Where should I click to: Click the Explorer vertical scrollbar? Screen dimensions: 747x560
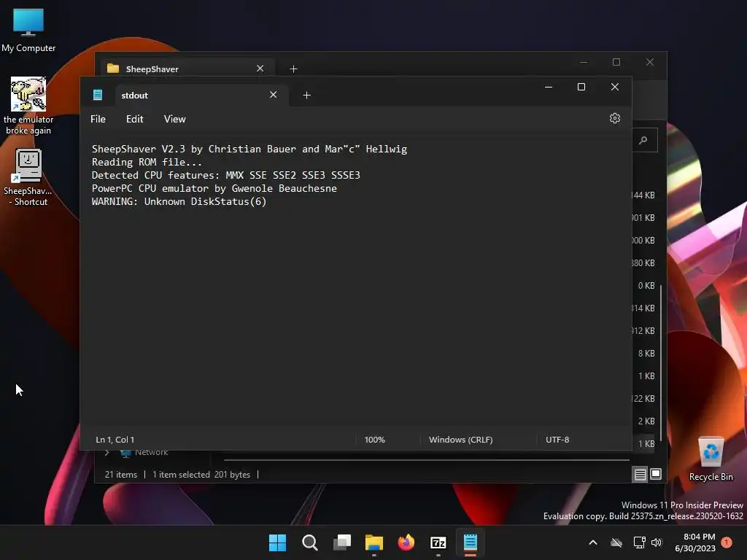[661, 362]
